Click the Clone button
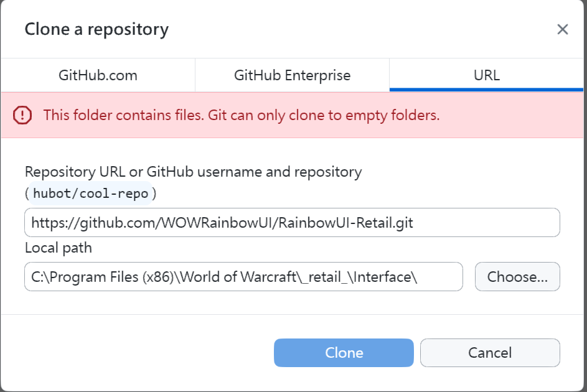 344,353
